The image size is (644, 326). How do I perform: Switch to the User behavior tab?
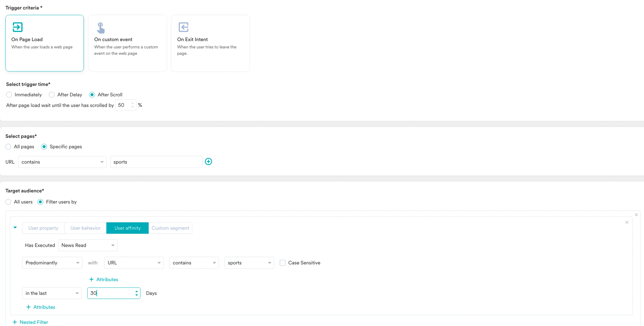(x=85, y=228)
